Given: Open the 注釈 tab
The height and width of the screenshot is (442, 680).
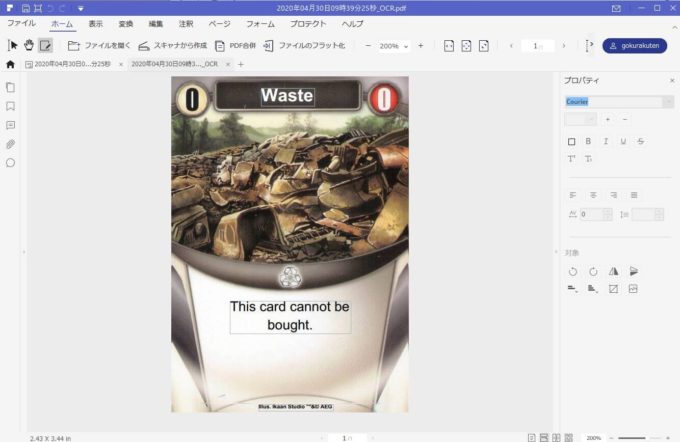Looking at the screenshot, I should tap(186, 24).
